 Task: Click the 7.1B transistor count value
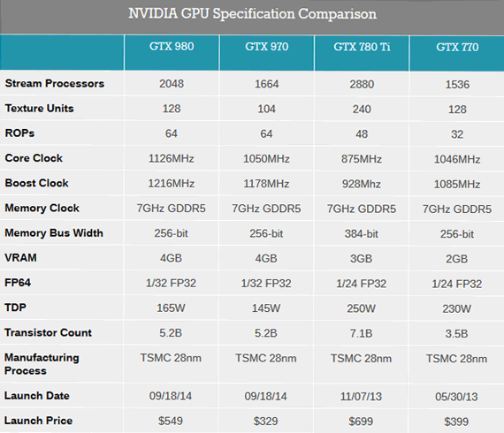point(361,334)
